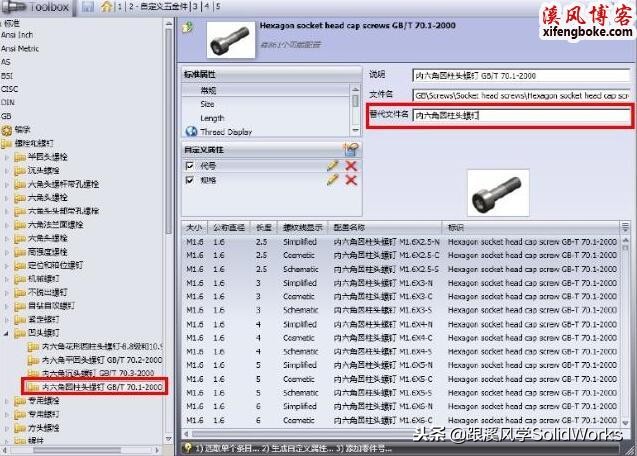The width and height of the screenshot is (637, 456).
Task: Sort table by 大小 column header
Action: (195, 227)
